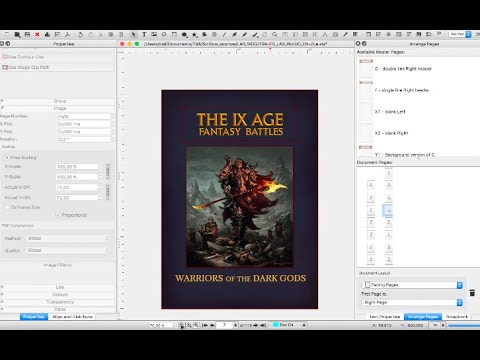The height and width of the screenshot is (360, 480).
Task: Select the Calligraphic line tool
Action: tap(255, 35)
